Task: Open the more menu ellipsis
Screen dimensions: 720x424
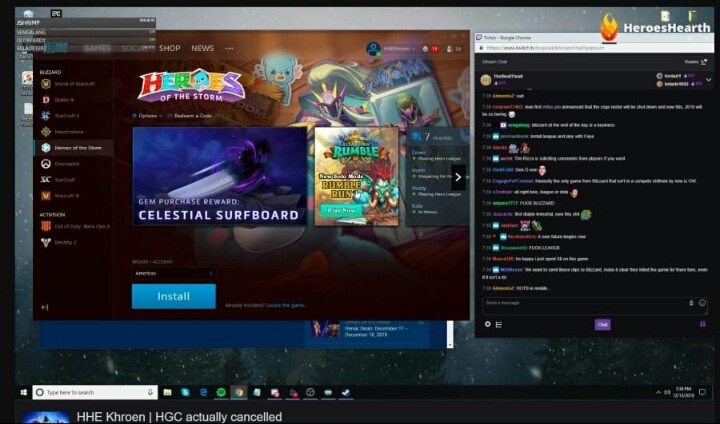Action: coord(229,48)
